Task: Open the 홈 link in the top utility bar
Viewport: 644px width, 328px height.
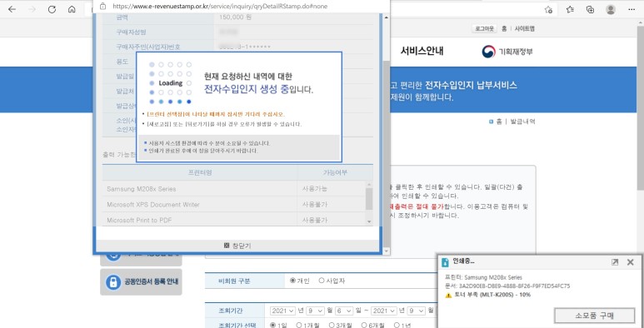Action: tap(503, 29)
